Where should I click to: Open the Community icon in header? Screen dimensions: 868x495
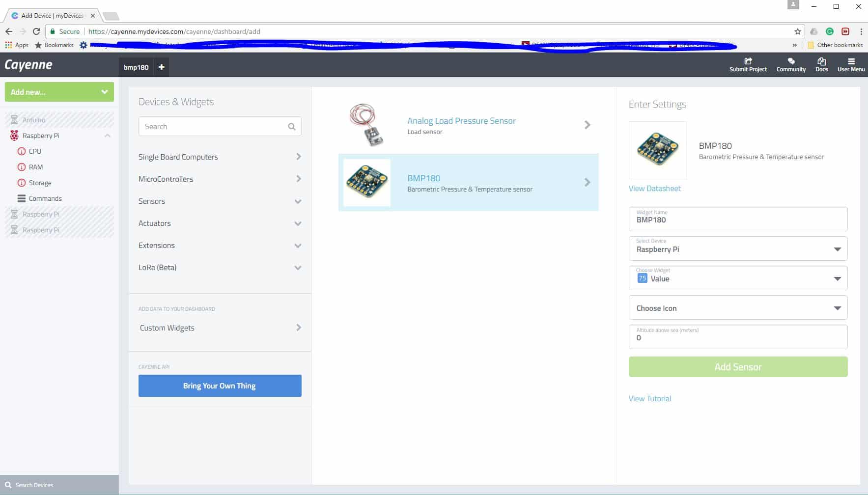[791, 61]
